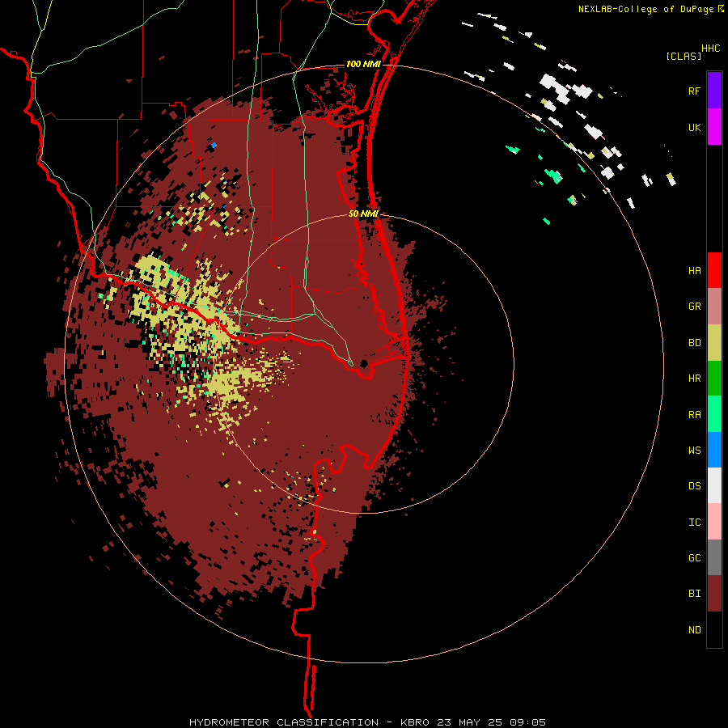Click the 'DS' legend label
The height and width of the screenshot is (728, 728).
click(694, 485)
